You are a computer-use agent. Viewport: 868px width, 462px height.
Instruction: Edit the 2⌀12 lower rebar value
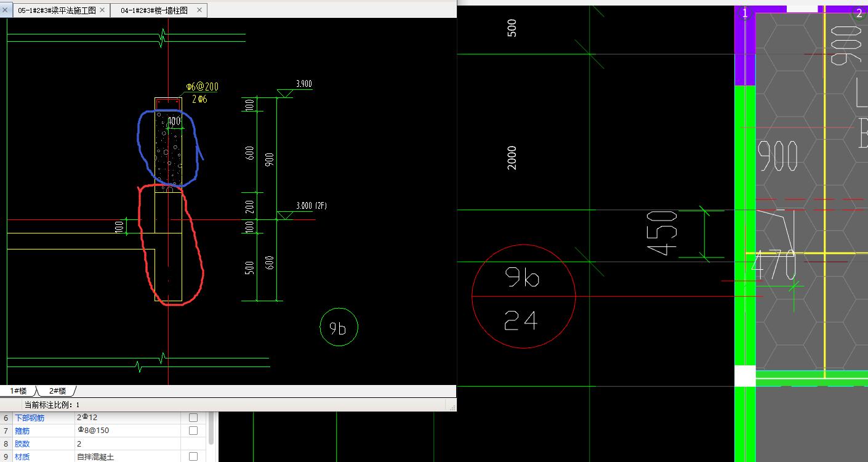pos(128,418)
